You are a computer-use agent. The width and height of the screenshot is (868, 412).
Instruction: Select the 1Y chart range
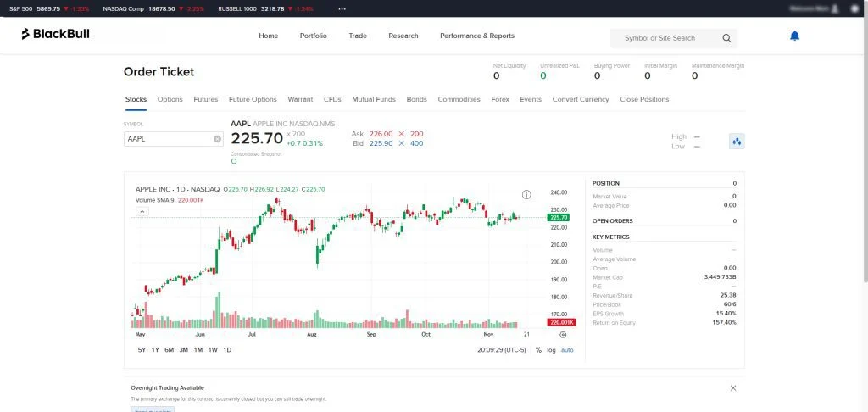click(x=155, y=350)
